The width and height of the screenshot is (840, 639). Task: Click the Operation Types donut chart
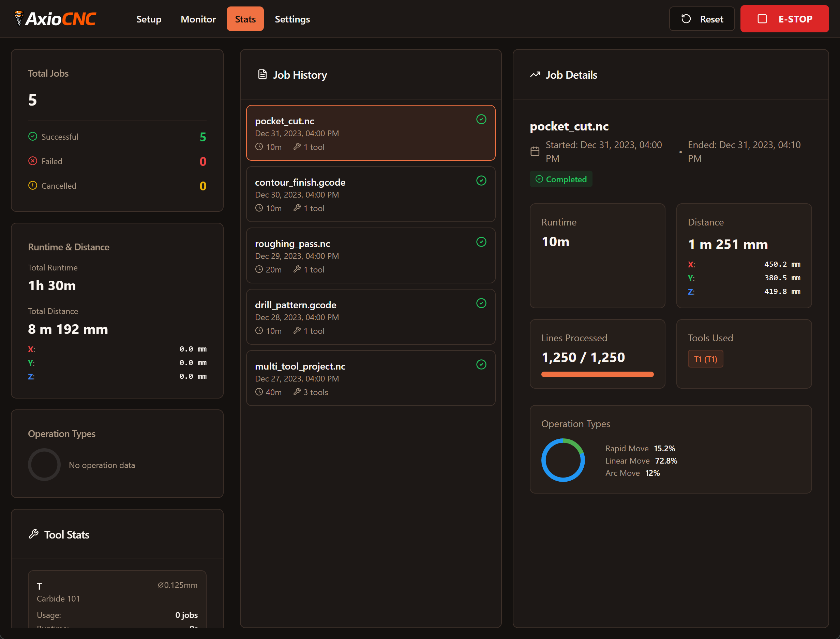click(x=563, y=460)
